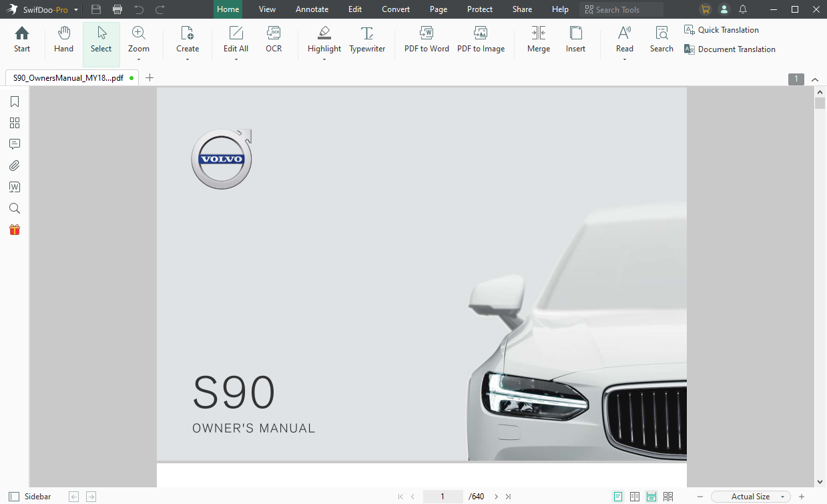Open the Page tab
Image resolution: width=827 pixels, height=504 pixels.
[x=439, y=9]
